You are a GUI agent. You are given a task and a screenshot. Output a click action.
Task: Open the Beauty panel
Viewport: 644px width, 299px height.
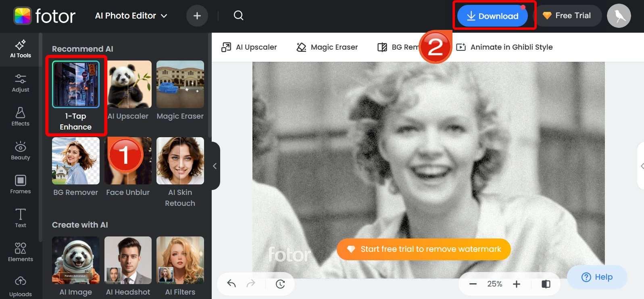tap(21, 151)
